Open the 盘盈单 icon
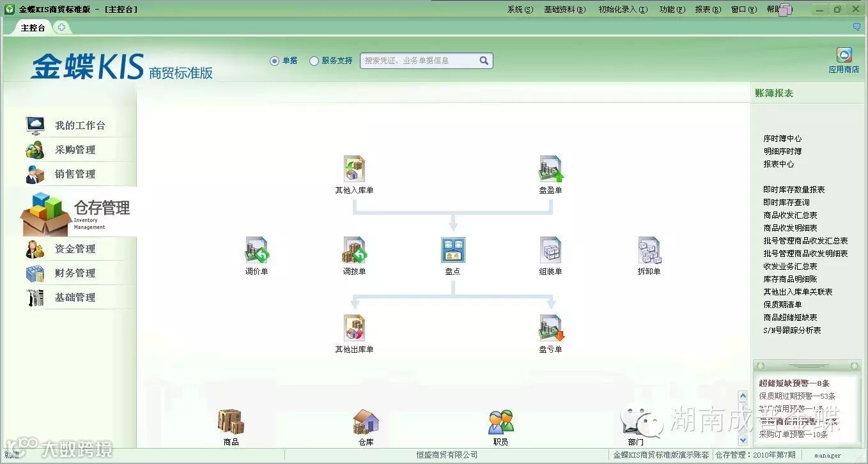The width and height of the screenshot is (868, 464). [x=550, y=169]
